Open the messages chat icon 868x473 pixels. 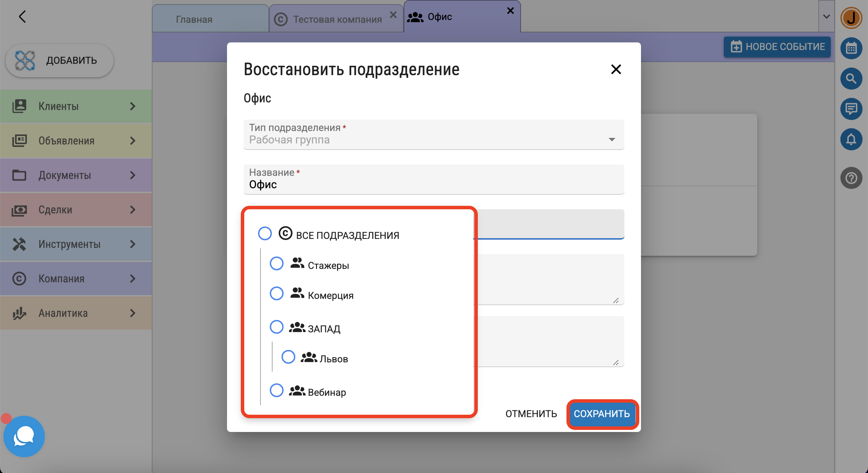pos(851,109)
